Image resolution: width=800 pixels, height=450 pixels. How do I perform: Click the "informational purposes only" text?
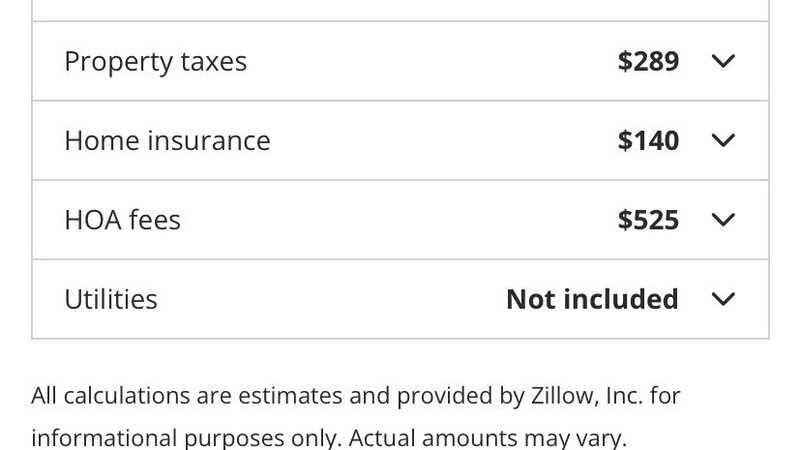(186, 438)
